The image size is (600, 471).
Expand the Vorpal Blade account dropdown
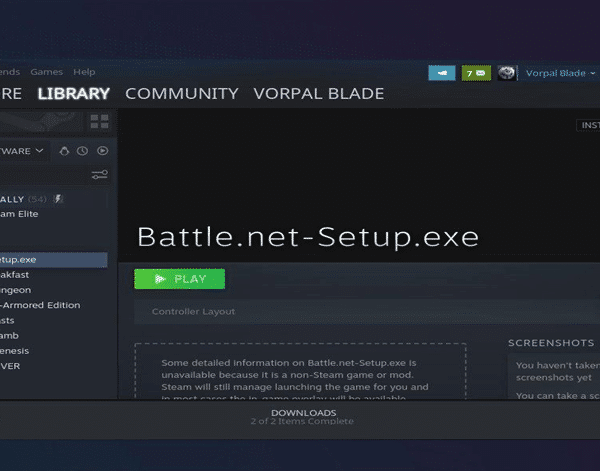pyautogui.click(x=561, y=73)
